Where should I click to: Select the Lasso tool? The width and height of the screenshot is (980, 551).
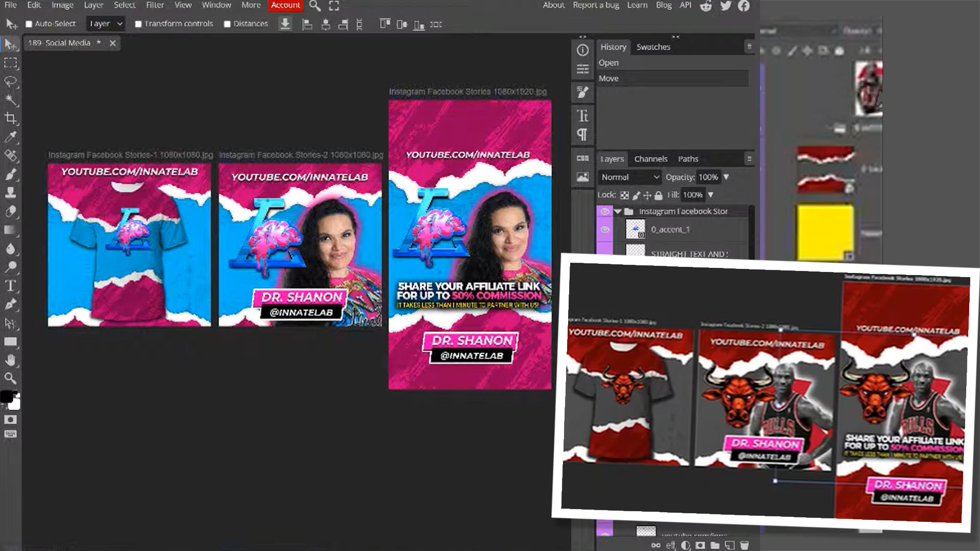pyautogui.click(x=11, y=82)
